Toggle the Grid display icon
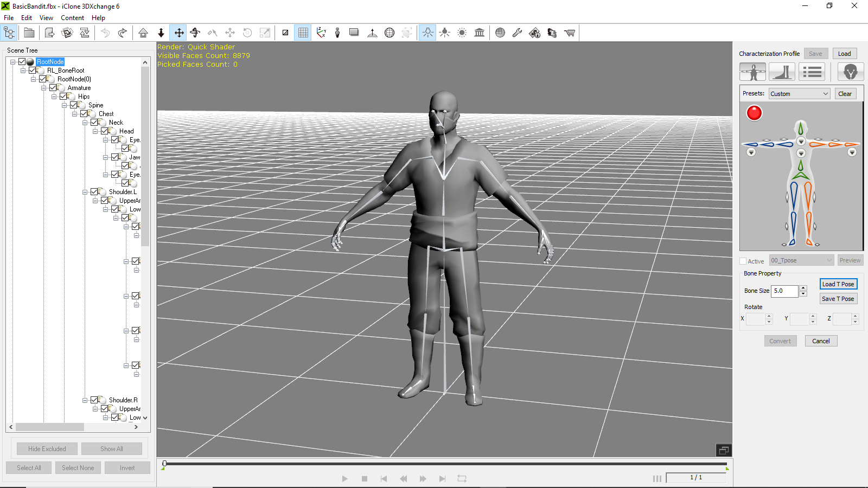868x488 pixels. click(303, 33)
